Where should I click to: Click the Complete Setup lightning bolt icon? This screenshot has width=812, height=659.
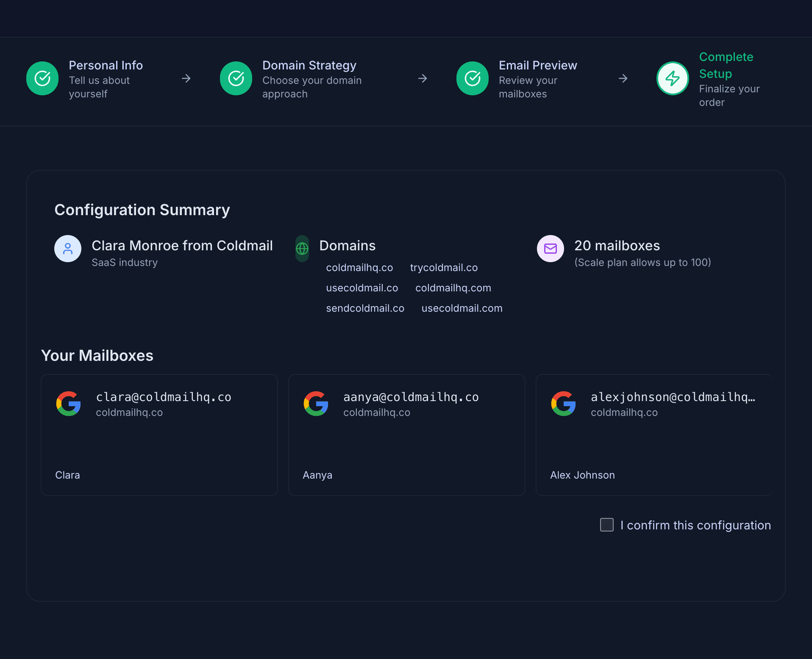(x=673, y=78)
